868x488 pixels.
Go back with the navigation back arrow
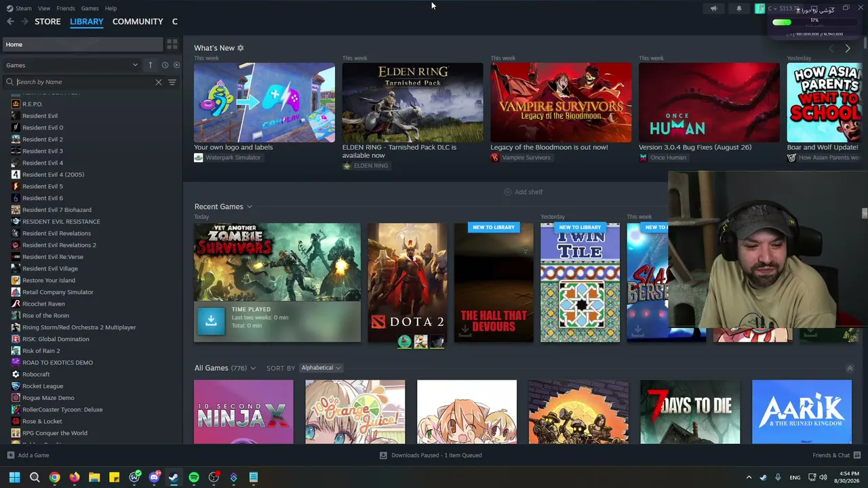(10, 22)
